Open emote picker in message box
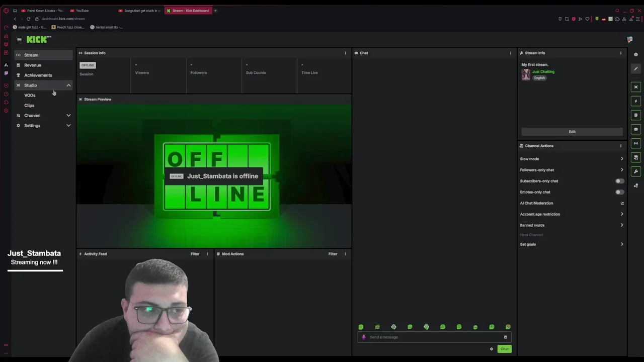 [x=506, y=337]
